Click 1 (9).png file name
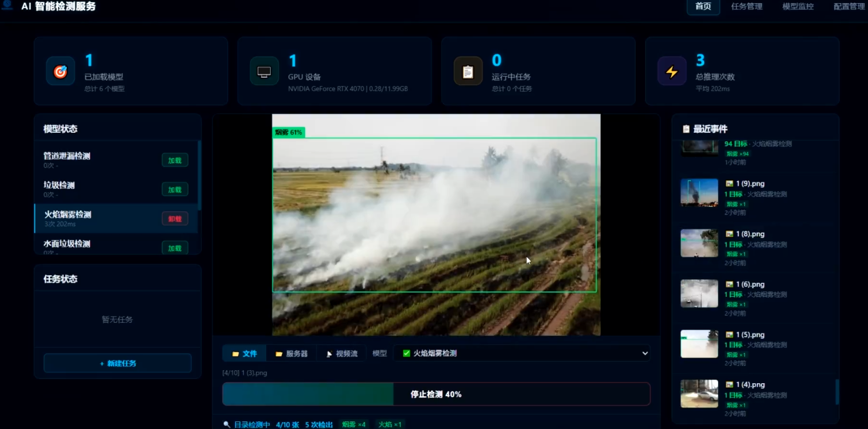Screen dimensions: 868x429 [x=750, y=183]
